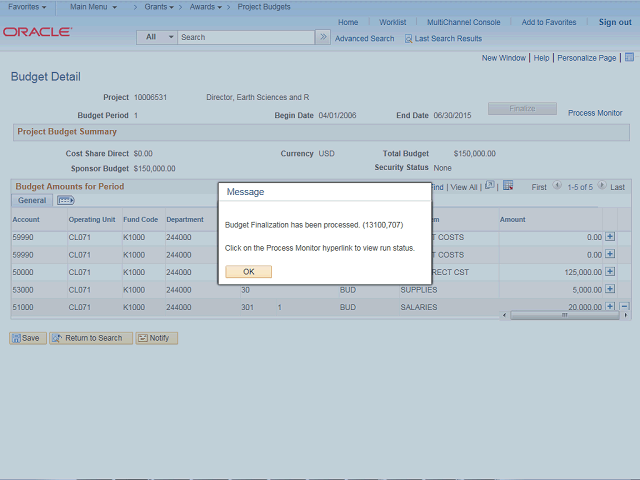Sort by the Account column header

[26, 220]
